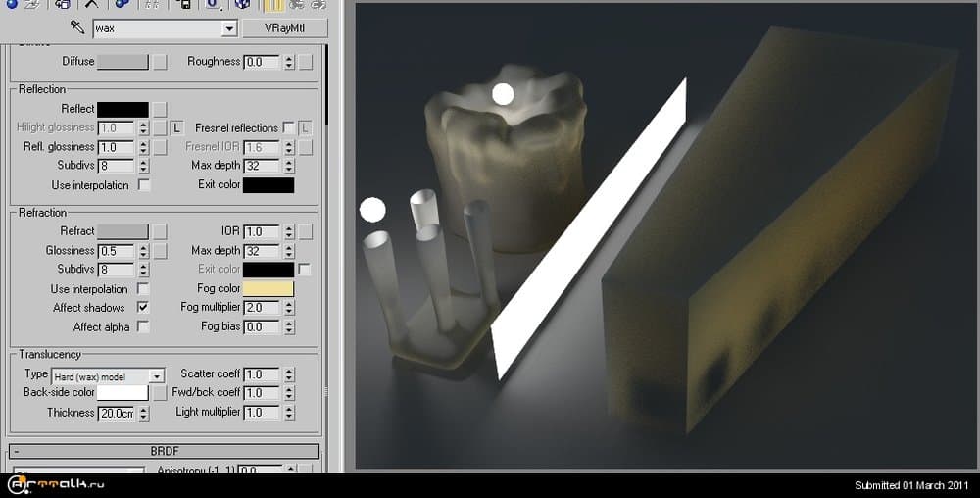The height and width of the screenshot is (498, 980).
Task: Click the Reflection Max depth 32 field
Action: [262, 166]
